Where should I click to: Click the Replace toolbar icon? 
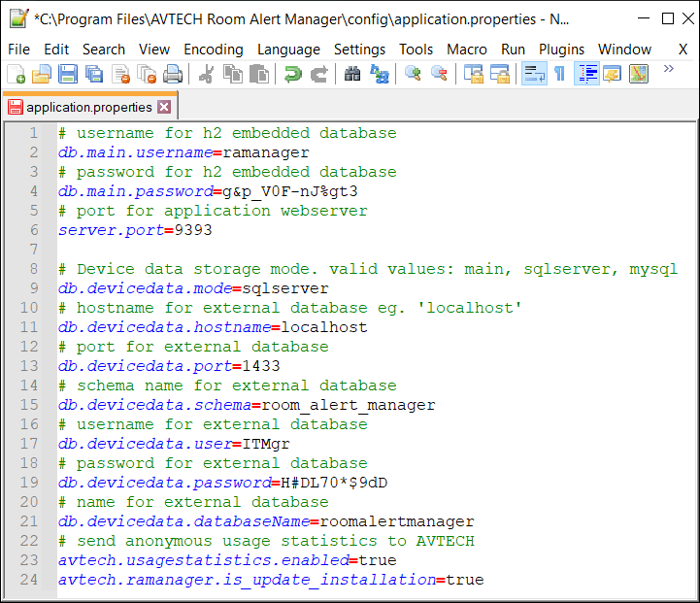[x=380, y=74]
